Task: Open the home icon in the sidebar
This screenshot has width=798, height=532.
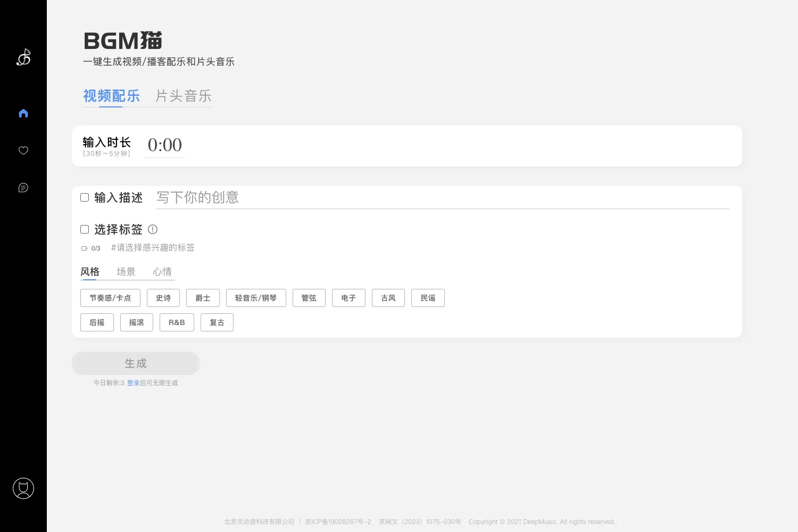Action: [23, 113]
